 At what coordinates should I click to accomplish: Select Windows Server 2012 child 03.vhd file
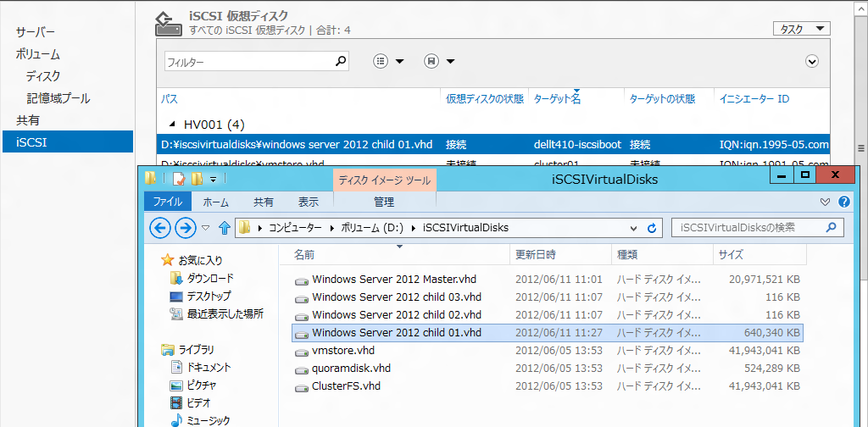tap(397, 297)
